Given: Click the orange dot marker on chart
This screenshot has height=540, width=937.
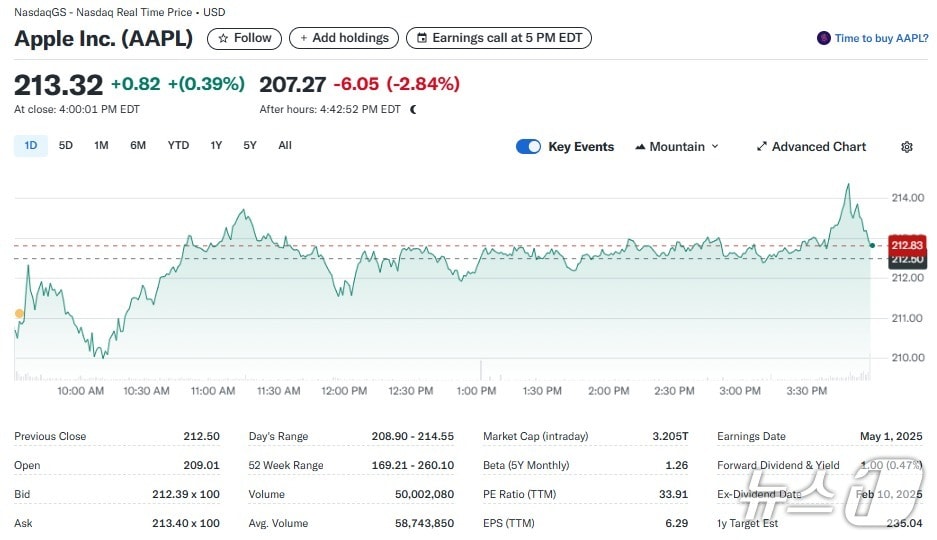Looking at the screenshot, I should pos(19,314).
